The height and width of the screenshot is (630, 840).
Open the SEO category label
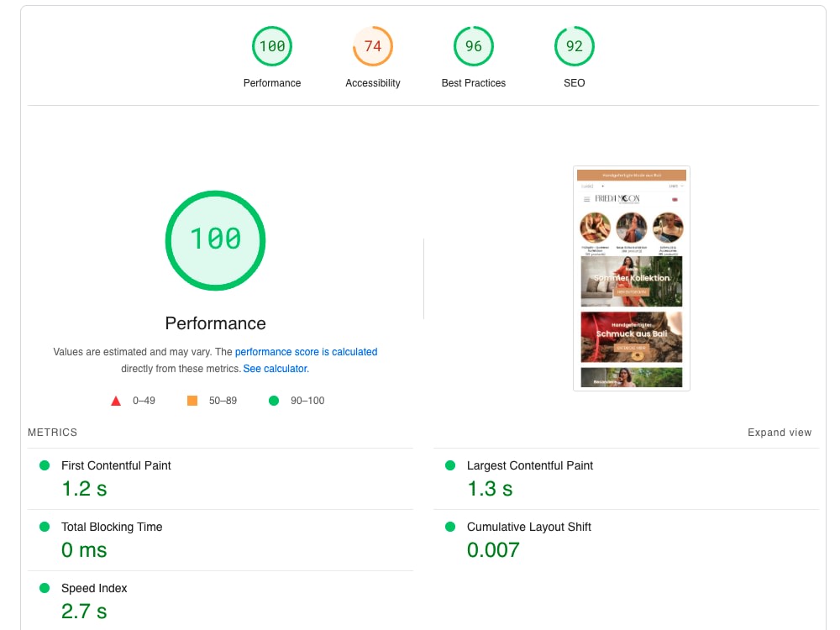[x=575, y=83]
